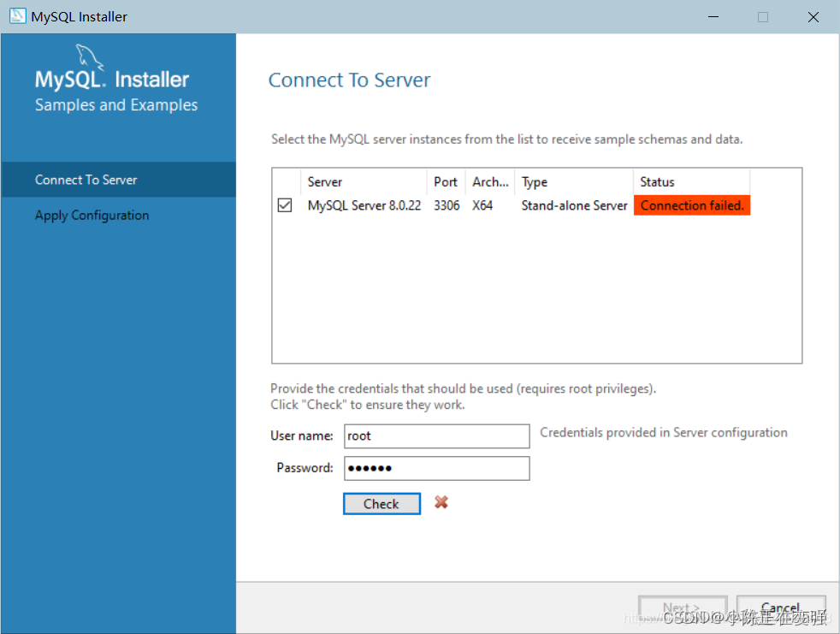Select the Apply Configuration step in sidebar
The image size is (840, 634).
91,215
